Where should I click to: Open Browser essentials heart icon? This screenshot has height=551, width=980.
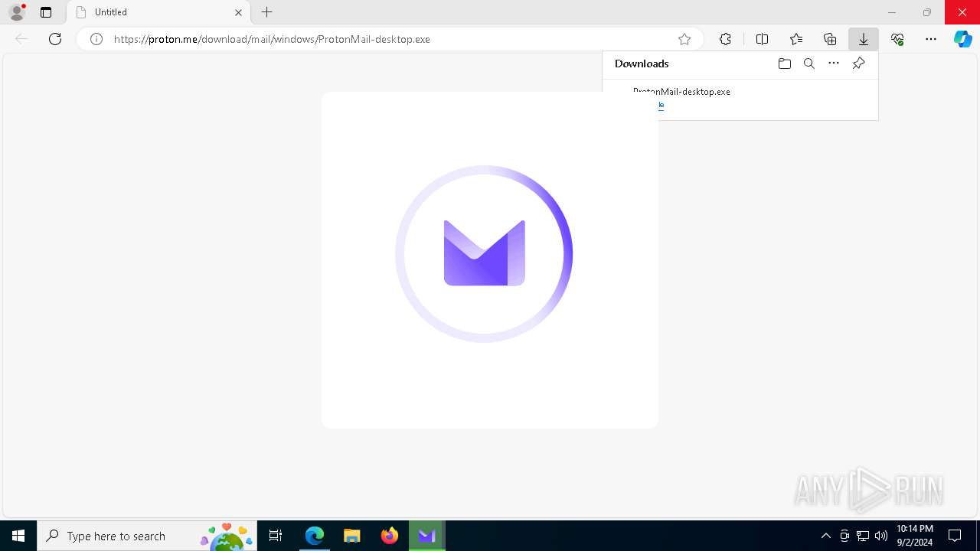(897, 39)
